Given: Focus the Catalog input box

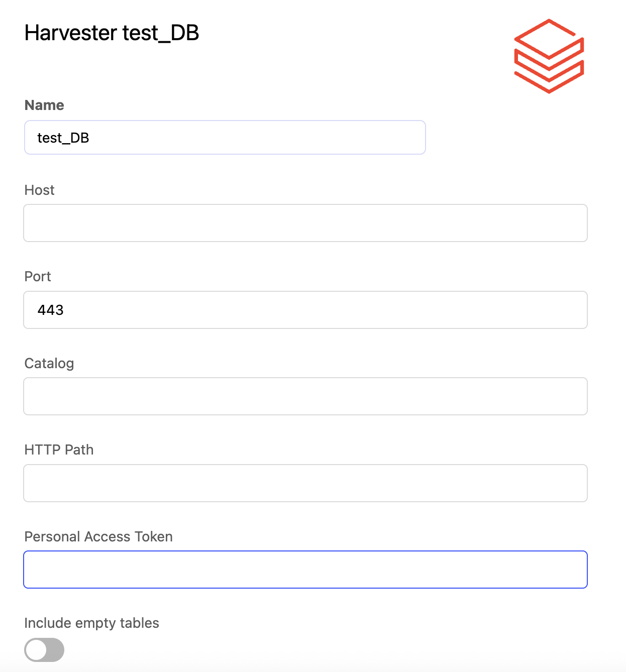Looking at the screenshot, I should pos(305,396).
